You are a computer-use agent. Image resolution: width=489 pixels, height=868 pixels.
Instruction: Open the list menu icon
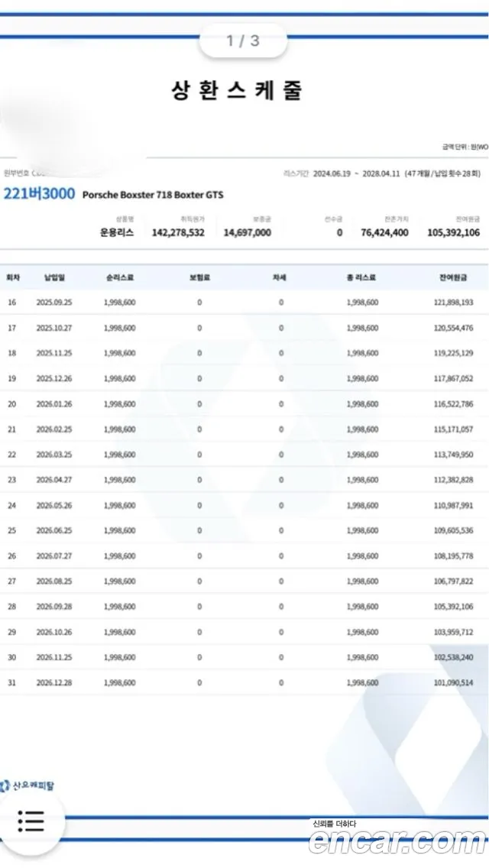coord(31,821)
